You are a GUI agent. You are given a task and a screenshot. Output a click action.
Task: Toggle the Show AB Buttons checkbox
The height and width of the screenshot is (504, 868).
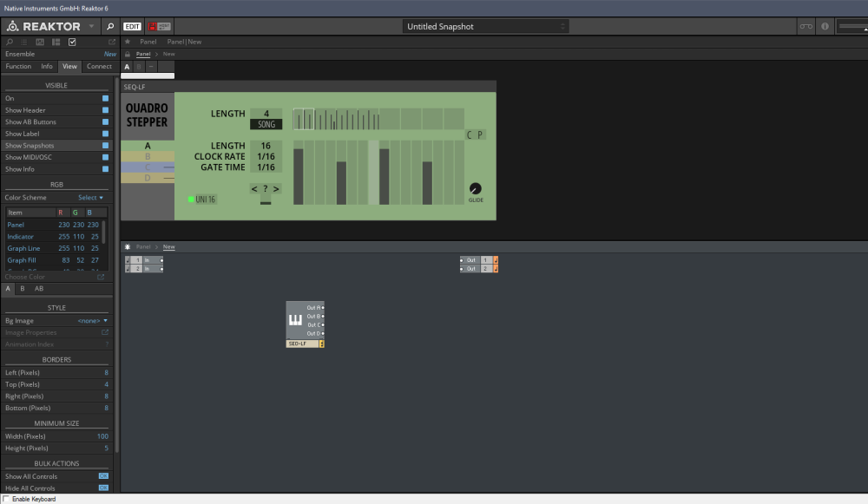pyautogui.click(x=105, y=121)
